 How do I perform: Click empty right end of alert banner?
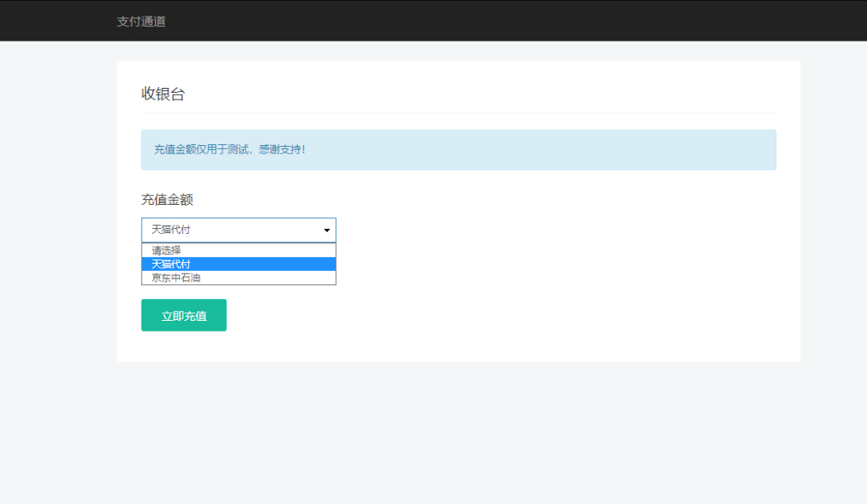click(x=705, y=150)
